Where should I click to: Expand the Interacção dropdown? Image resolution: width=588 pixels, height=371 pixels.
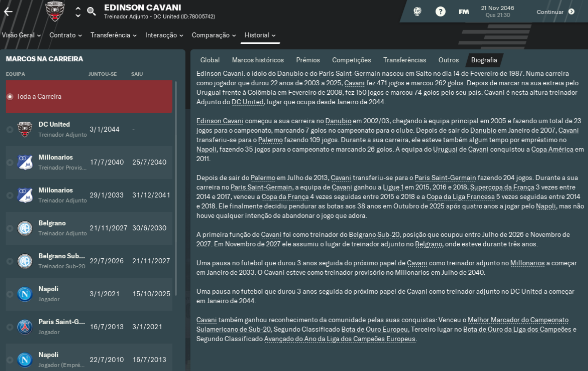pos(164,35)
